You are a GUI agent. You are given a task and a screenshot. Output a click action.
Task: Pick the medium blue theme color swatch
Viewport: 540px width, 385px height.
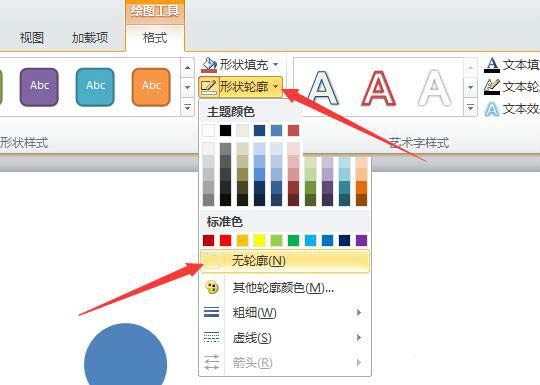[277, 131]
